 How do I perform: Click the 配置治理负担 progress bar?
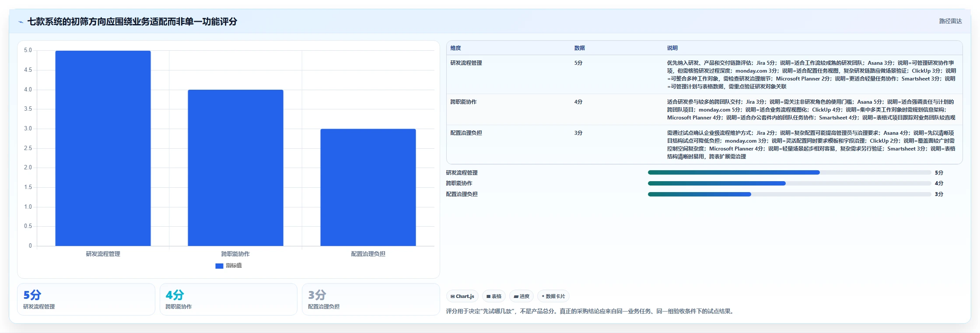point(789,194)
